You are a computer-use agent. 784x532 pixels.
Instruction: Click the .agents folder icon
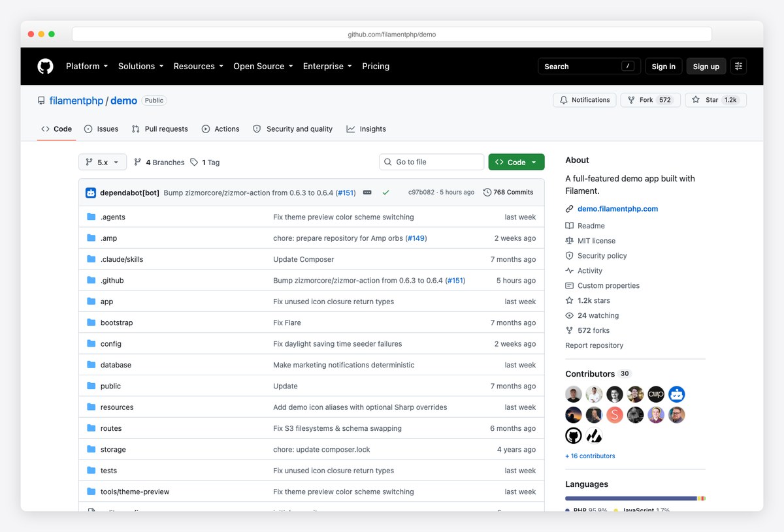(91, 217)
